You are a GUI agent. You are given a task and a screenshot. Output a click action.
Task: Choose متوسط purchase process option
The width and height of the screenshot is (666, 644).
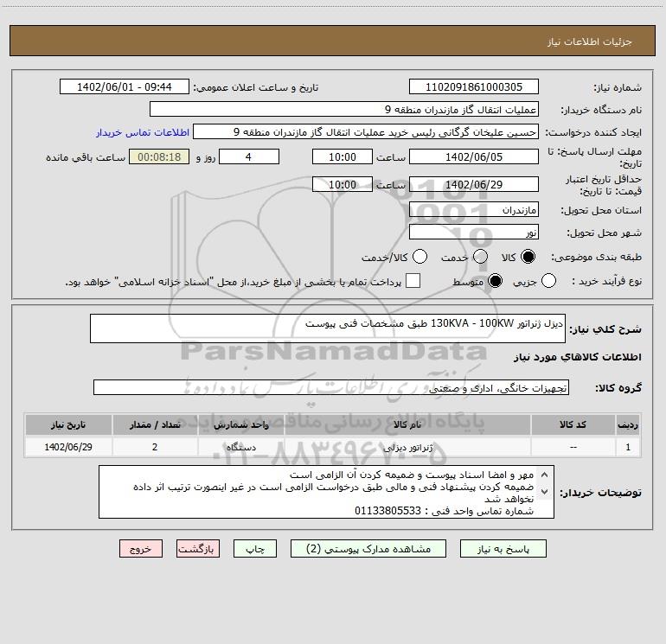[495, 281]
